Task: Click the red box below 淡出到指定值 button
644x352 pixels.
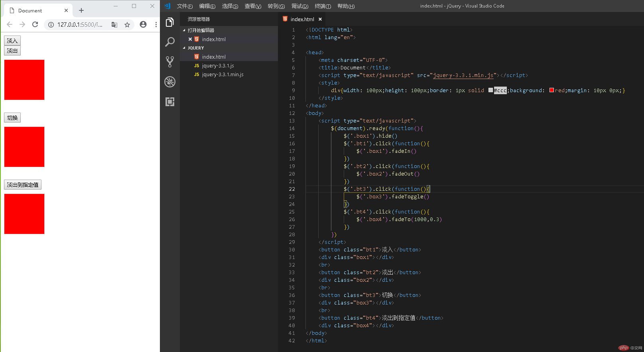Action: (24, 214)
